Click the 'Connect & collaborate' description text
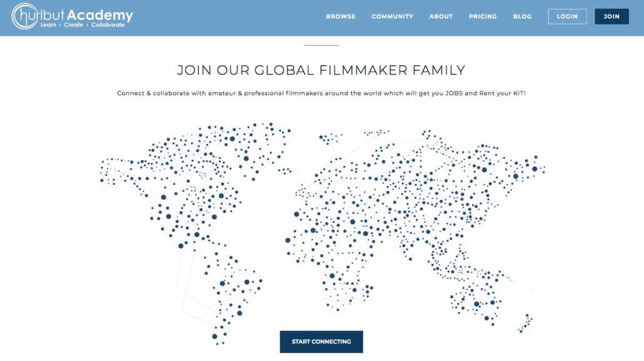Viewport: 644px width, 361px height. pos(321,93)
